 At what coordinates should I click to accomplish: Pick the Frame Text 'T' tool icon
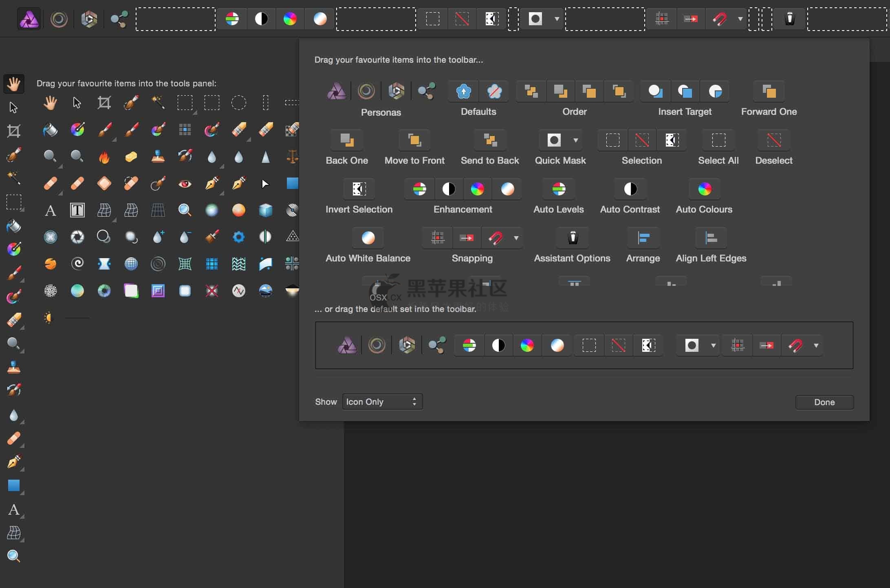(77, 211)
